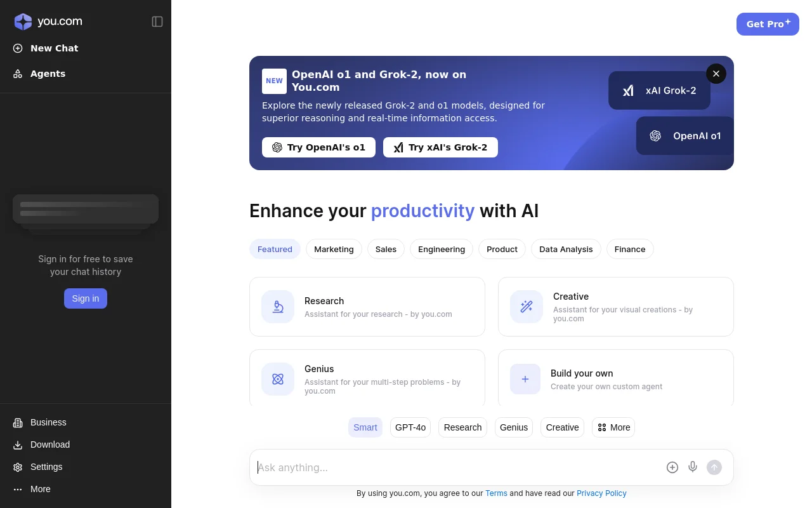
Task: Switch to the Marketing category tab
Action: click(x=334, y=249)
